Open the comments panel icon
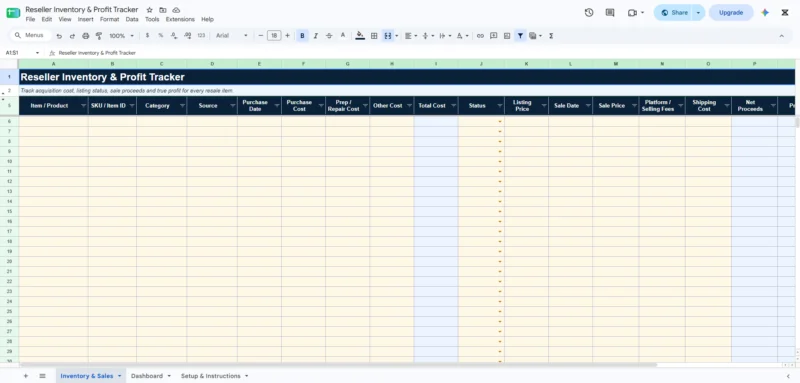Image resolution: width=800 pixels, height=383 pixels. click(x=610, y=13)
